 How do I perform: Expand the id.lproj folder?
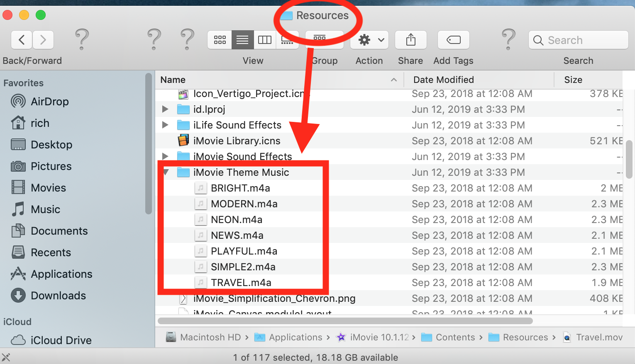tap(165, 109)
